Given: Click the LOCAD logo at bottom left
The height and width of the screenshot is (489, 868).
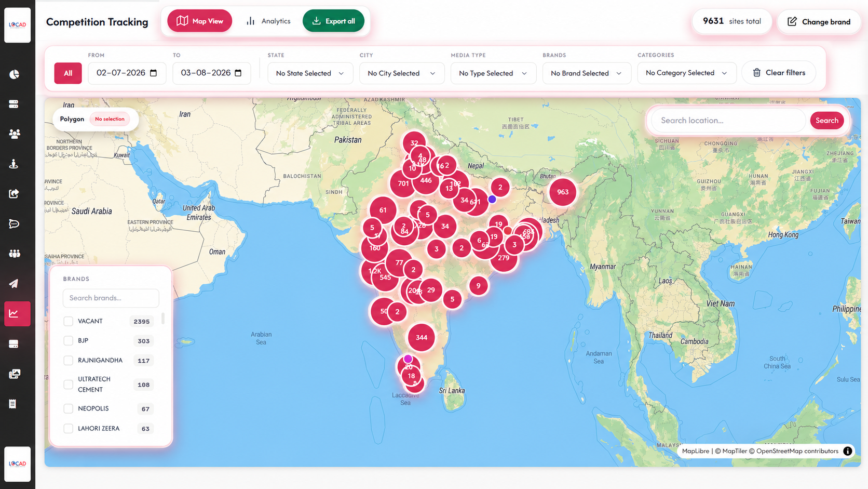Looking at the screenshot, I should click(x=17, y=464).
